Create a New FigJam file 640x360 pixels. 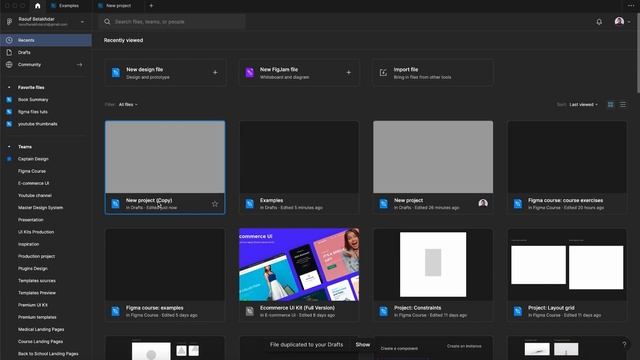pyautogui.click(x=299, y=73)
